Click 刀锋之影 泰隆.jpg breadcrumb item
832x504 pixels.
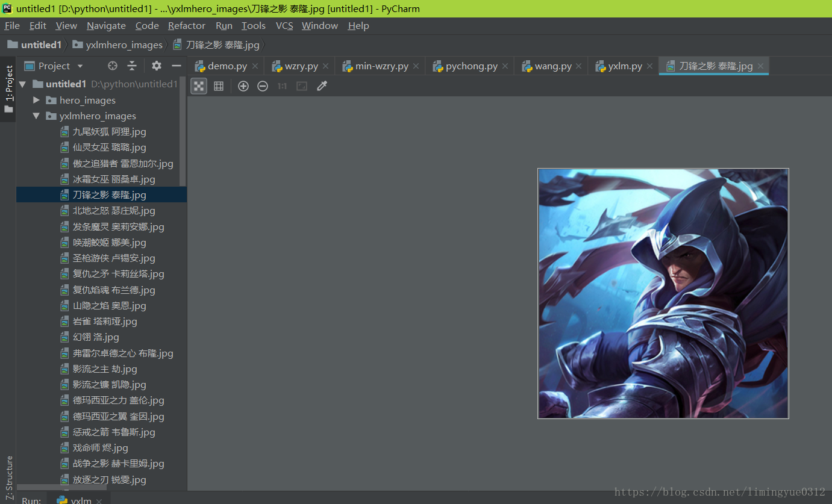click(x=216, y=45)
